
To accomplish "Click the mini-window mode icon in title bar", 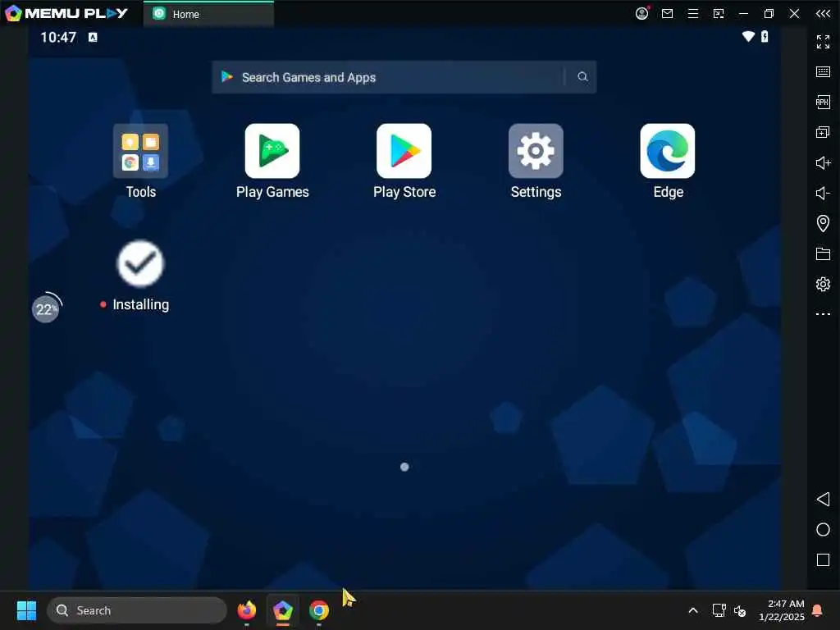I will tap(719, 13).
